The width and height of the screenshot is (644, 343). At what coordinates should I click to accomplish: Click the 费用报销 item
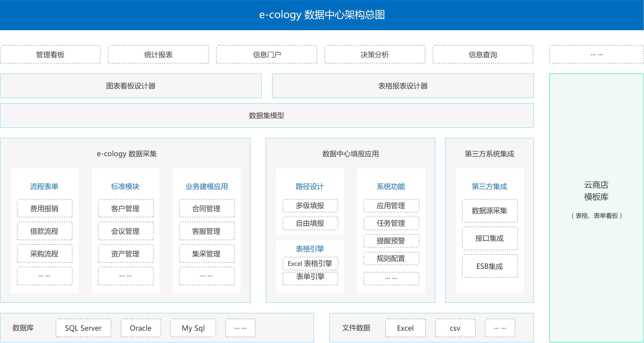coord(45,208)
